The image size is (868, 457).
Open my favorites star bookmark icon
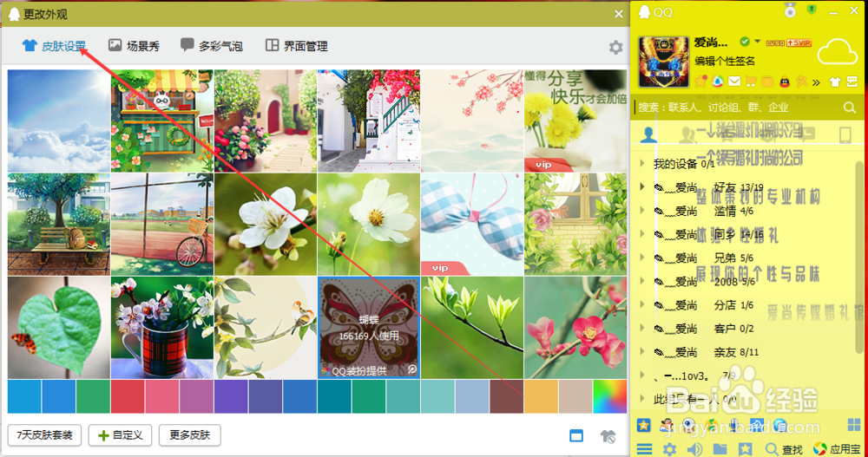coord(745,449)
